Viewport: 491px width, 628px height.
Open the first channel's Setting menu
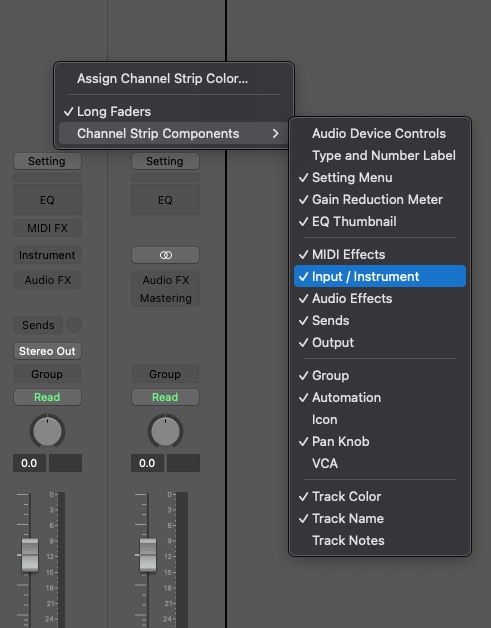pyautogui.click(x=47, y=161)
